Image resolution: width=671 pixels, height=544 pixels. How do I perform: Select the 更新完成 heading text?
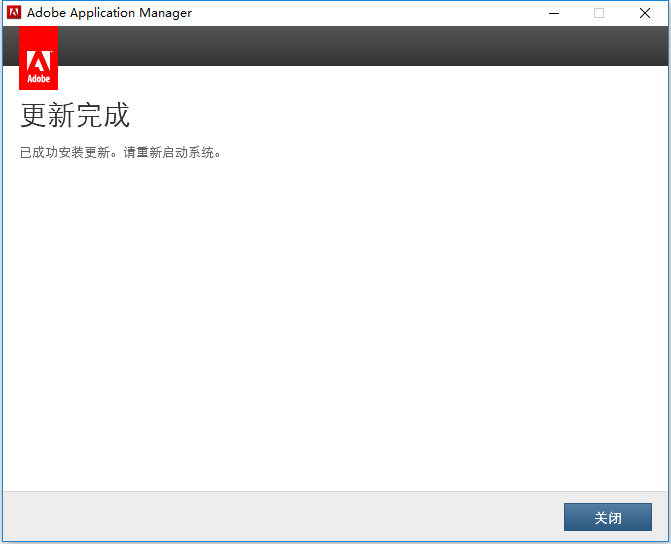click(x=75, y=115)
